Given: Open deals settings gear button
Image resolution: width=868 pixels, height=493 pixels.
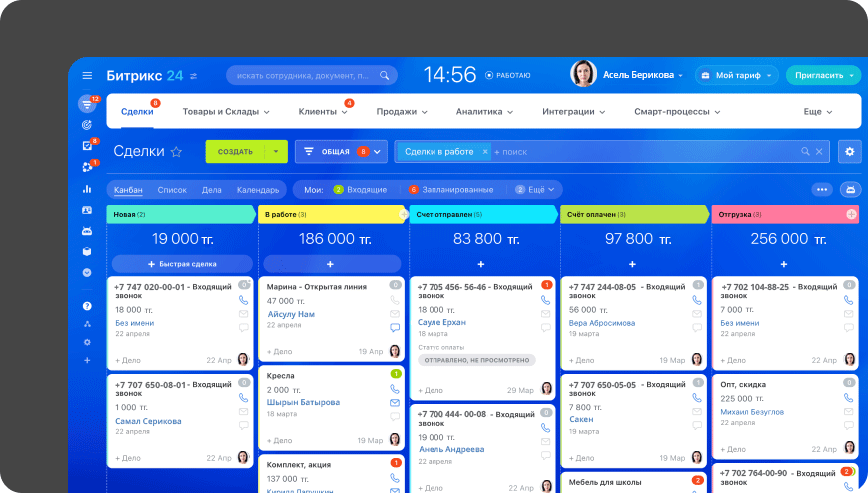Looking at the screenshot, I should click(x=850, y=151).
